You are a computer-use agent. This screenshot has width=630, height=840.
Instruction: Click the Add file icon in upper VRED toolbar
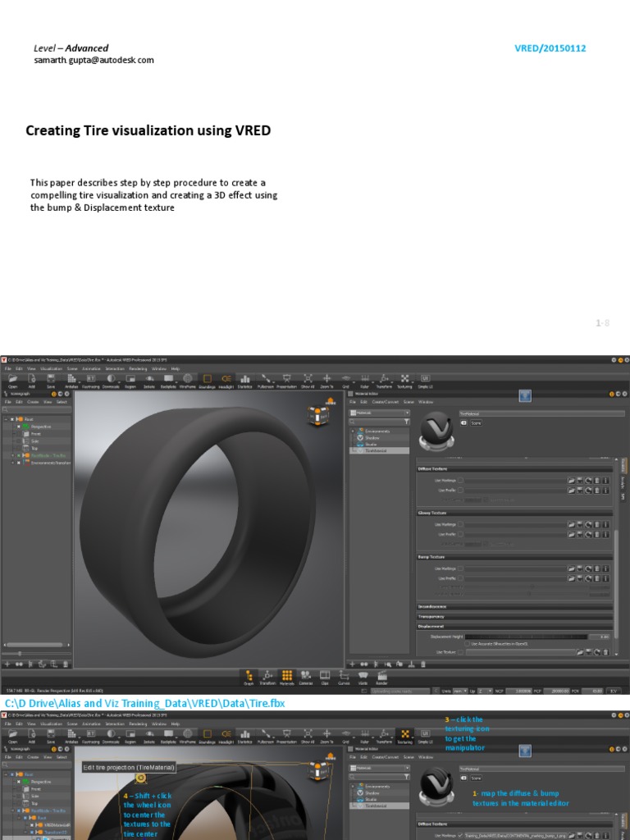32,380
